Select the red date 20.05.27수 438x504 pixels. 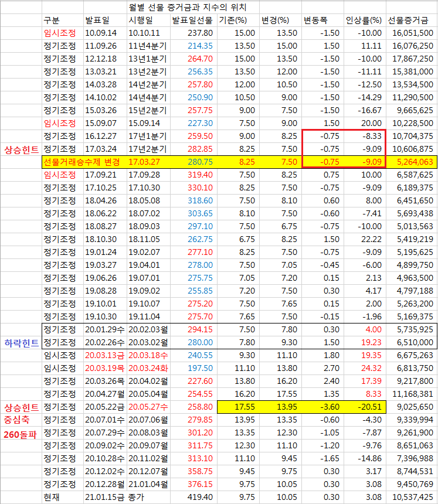[x=148, y=407]
